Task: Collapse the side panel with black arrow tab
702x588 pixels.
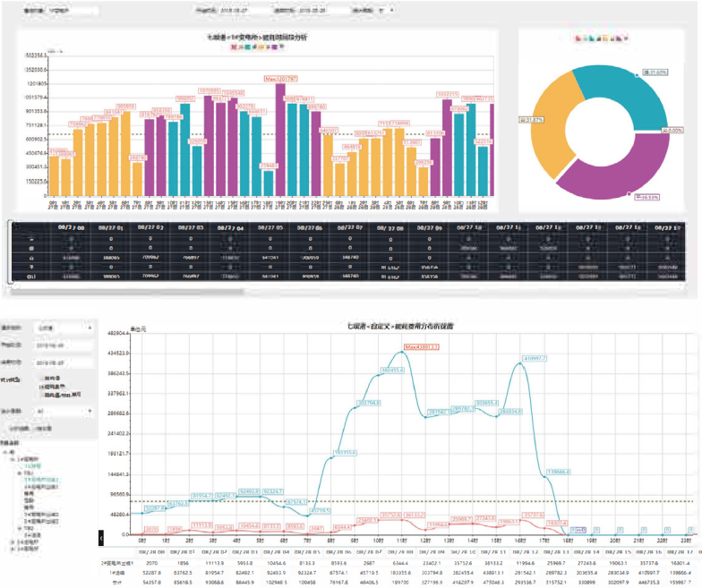Action: click(101, 537)
